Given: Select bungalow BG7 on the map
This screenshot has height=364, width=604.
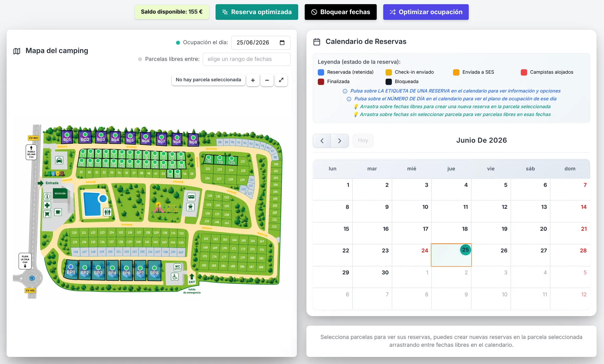Looking at the screenshot, I should coord(161,139).
